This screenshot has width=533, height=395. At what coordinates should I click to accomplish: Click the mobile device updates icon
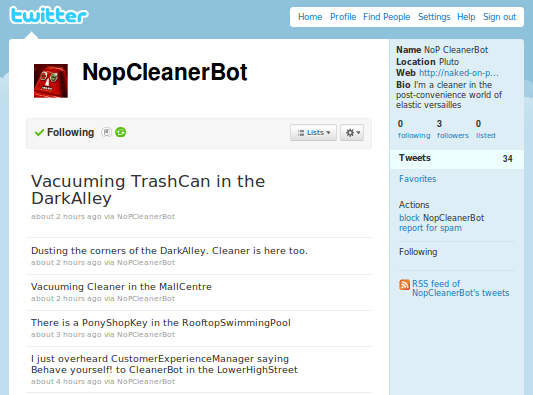[x=107, y=132]
